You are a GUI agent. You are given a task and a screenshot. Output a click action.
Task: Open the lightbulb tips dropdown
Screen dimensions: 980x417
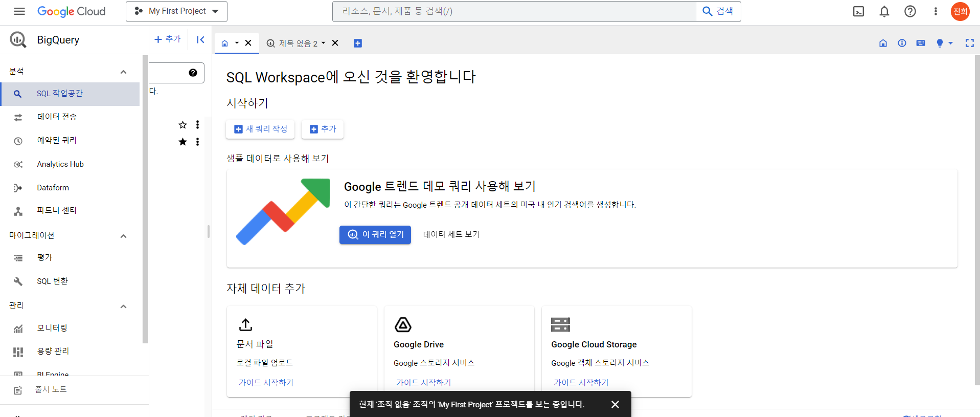pyautogui.click(x=944, y=43)
